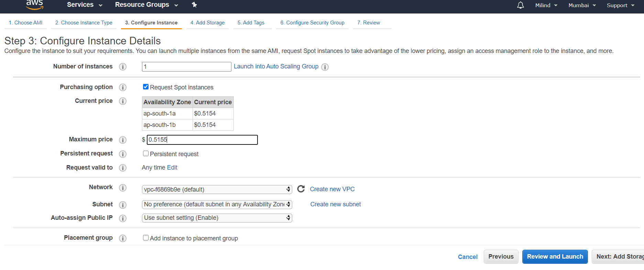Show info for Request valid to
The height and width of the screenshot is (270, 644).
coord(123,168)
